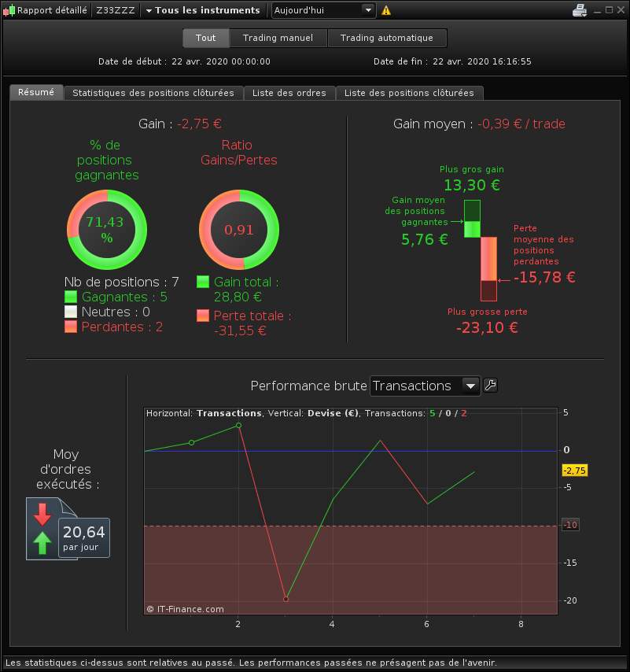
Task: Select the Trading automatique filter
Action: (x=387, y=38)
